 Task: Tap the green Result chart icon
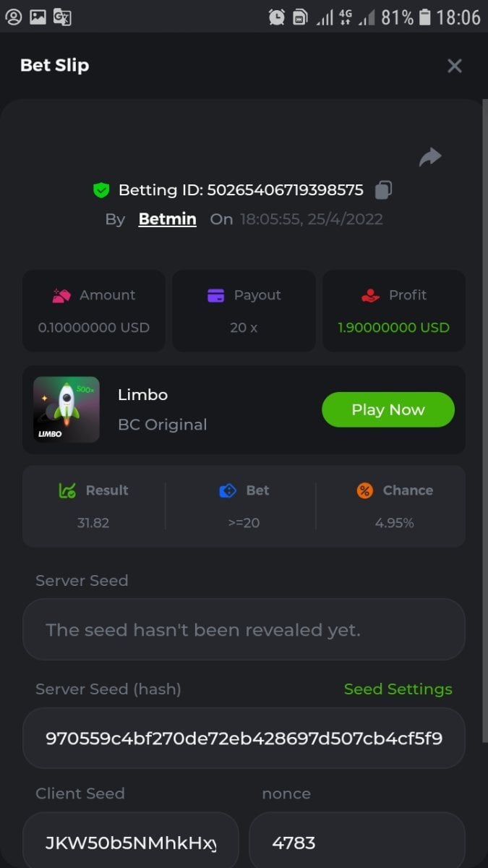coord(67,490)
